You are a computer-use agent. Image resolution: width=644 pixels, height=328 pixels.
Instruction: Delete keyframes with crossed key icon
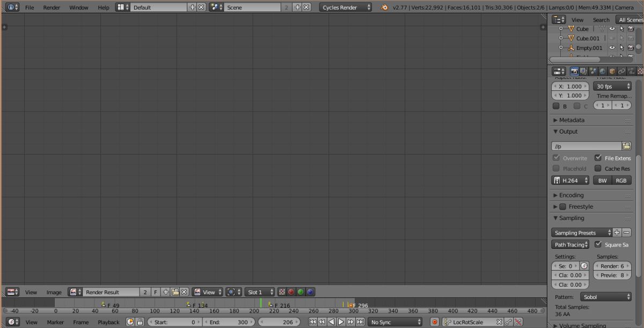coord(518,322)
